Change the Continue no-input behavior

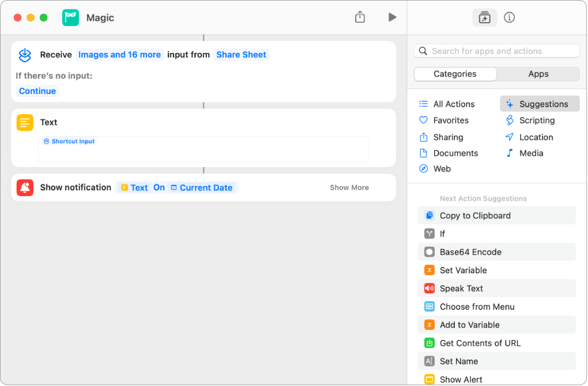(x=37, y=91)
